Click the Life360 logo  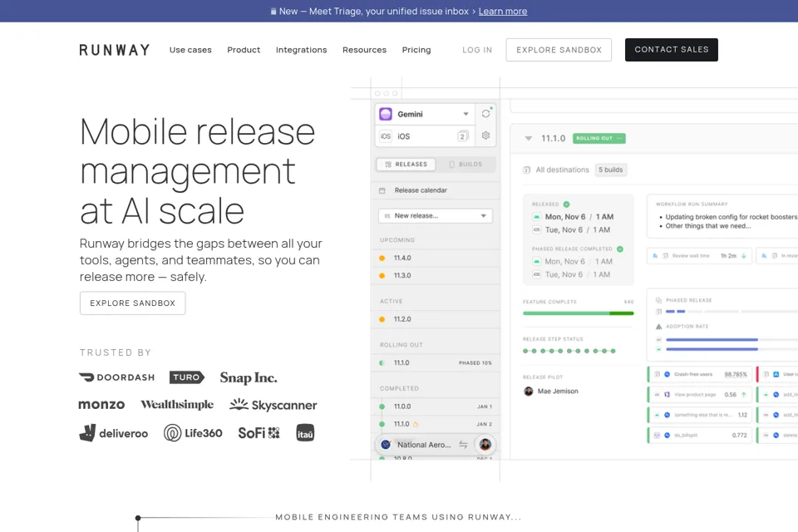click(x=193, y=433)
